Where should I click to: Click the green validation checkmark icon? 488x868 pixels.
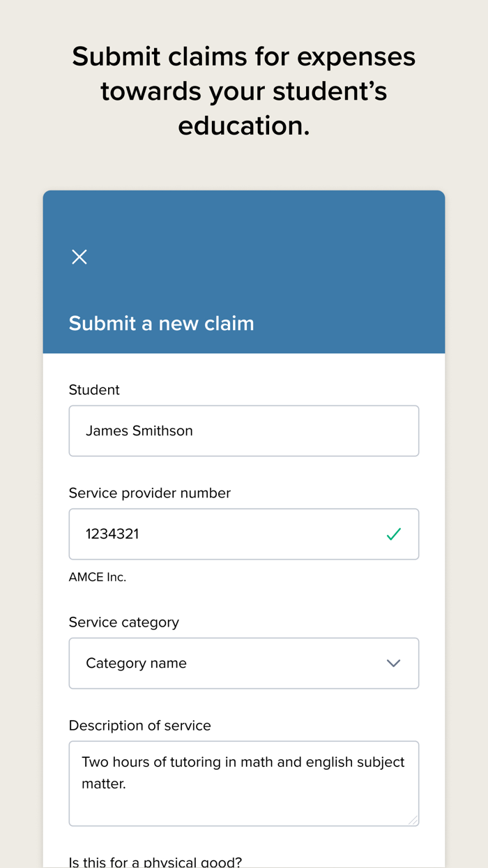394,534
